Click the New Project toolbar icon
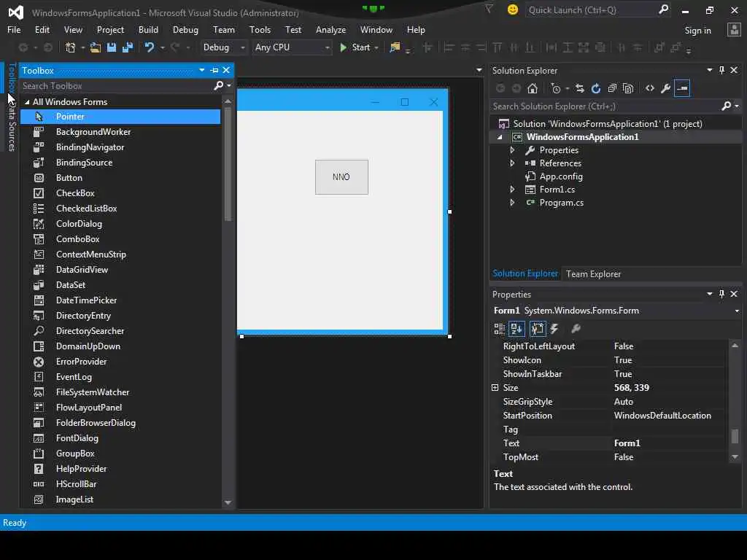Screen dimensions: 747x560 pyautogui.click(x=71, y=47)
